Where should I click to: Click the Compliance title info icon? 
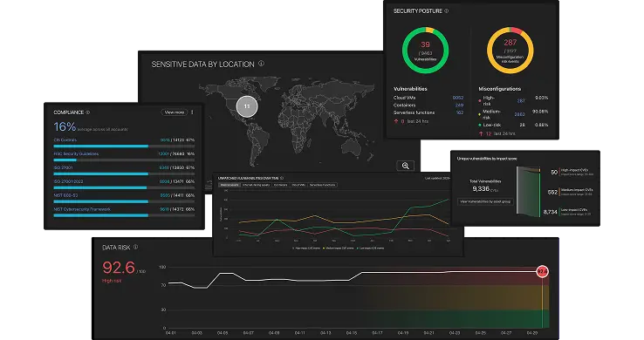pyautogui.click(x=87, y=112)
